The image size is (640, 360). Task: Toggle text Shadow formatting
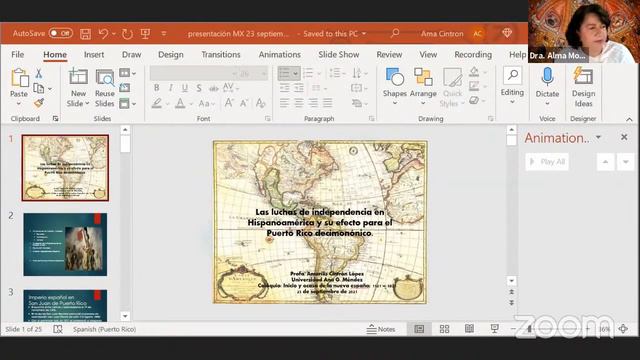click(x=199, y=88)
